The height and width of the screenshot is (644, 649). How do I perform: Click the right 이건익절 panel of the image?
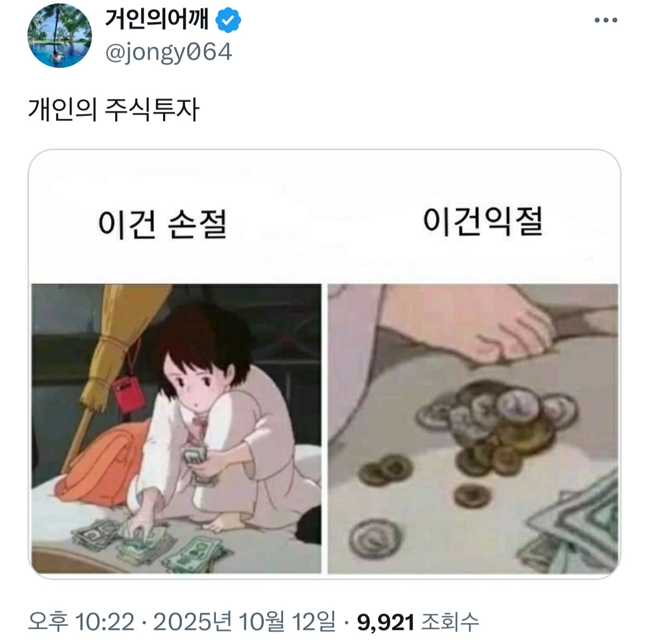pos(474,425)
